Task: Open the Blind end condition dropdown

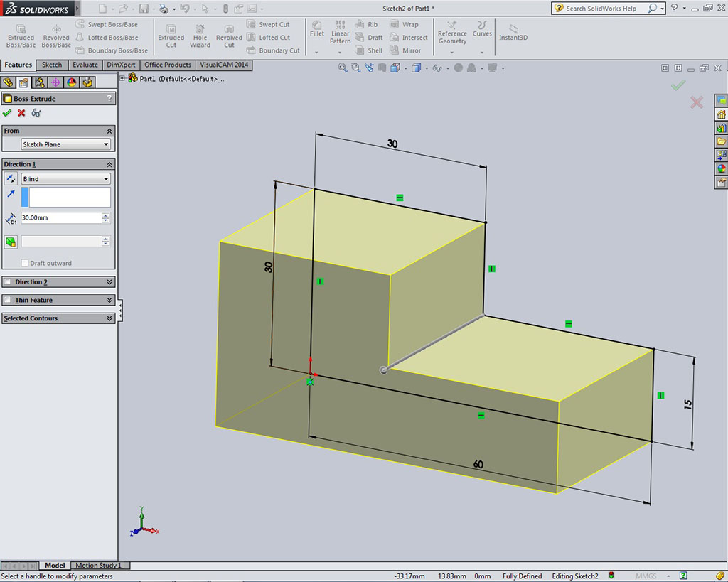Action: point(66,179)
